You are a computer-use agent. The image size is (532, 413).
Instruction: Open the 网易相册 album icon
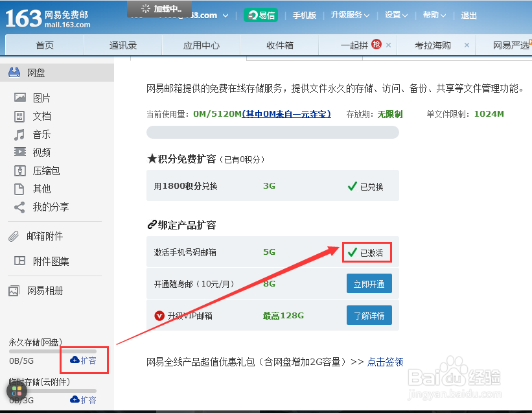[14, 291]
